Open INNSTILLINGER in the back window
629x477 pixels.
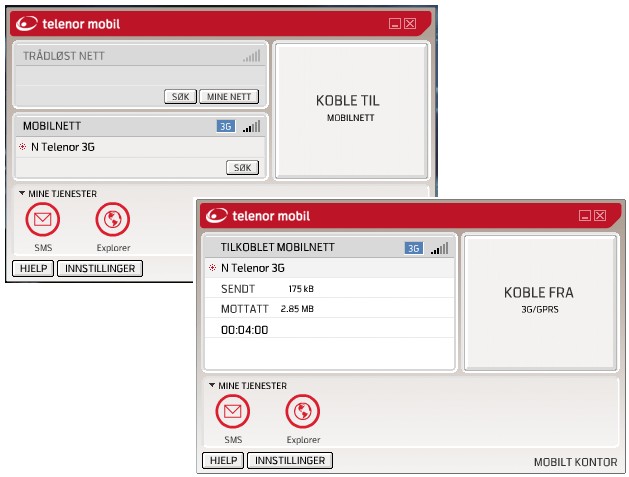click(100, 268)
